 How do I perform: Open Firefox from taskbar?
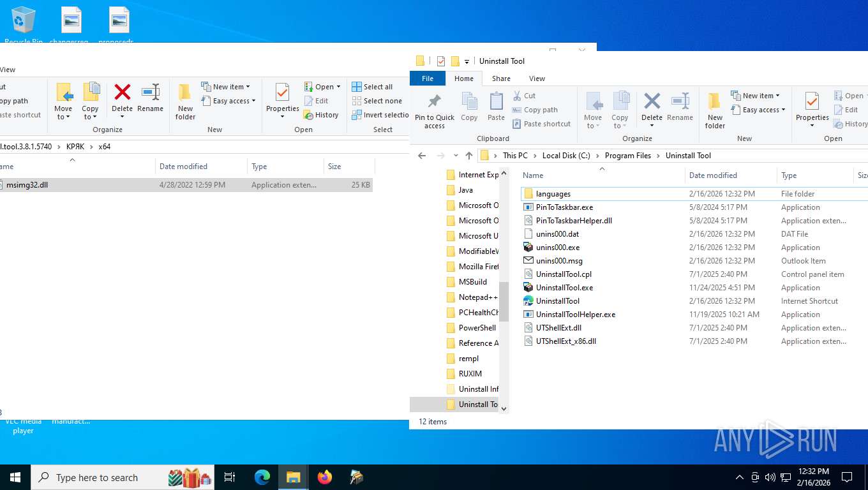(x=325, y=477)
